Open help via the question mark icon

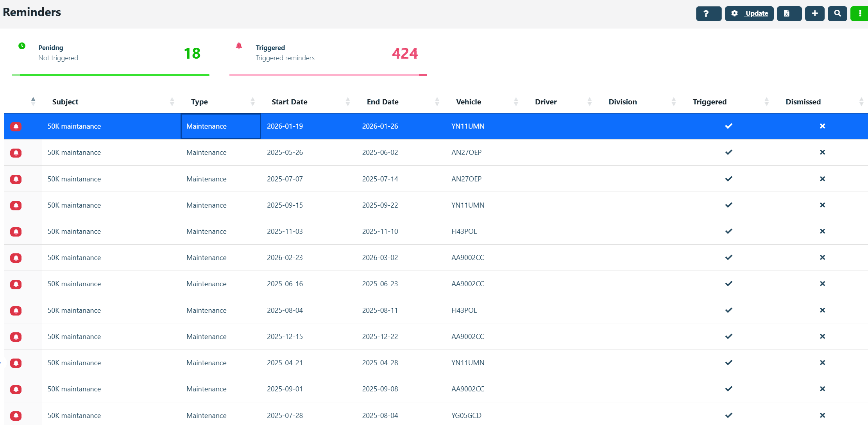click(x=708, y=13)
